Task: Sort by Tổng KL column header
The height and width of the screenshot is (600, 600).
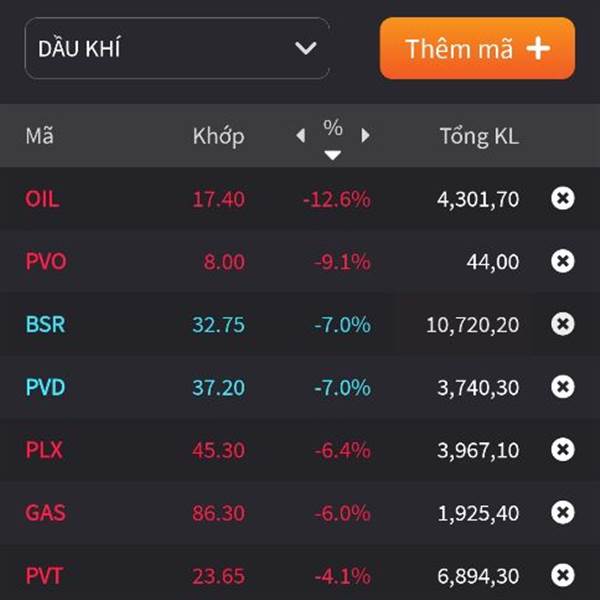Action: [x=479, y=137]
